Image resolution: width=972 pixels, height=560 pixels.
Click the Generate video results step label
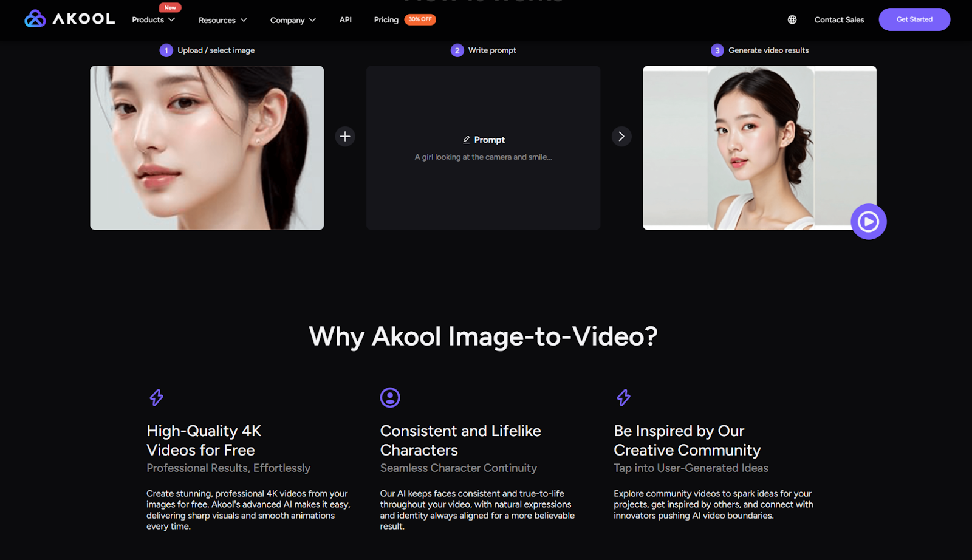[x=768, y=50]
